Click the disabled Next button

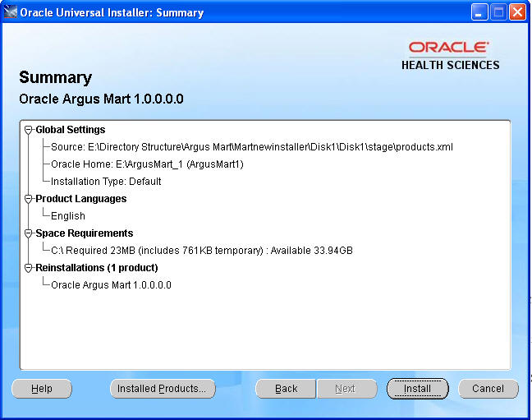pos(346,389)
